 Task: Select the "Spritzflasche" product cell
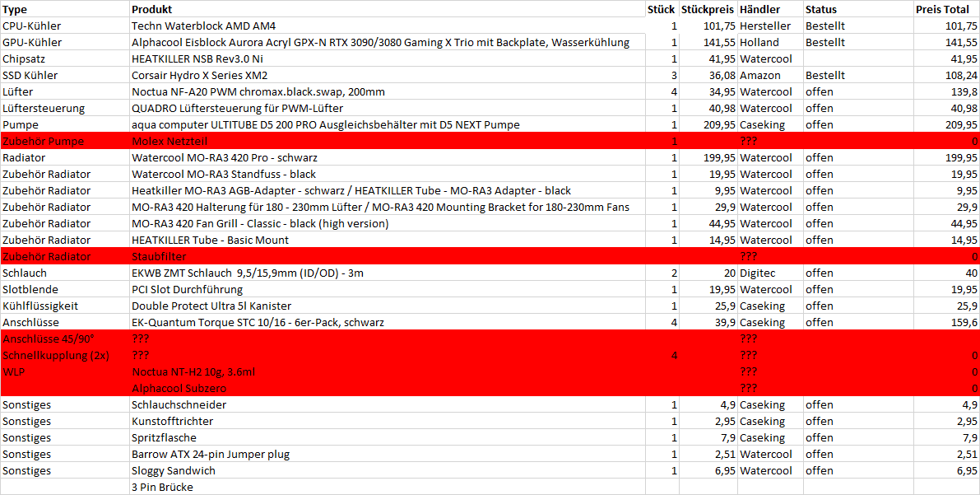pos(388,438)
